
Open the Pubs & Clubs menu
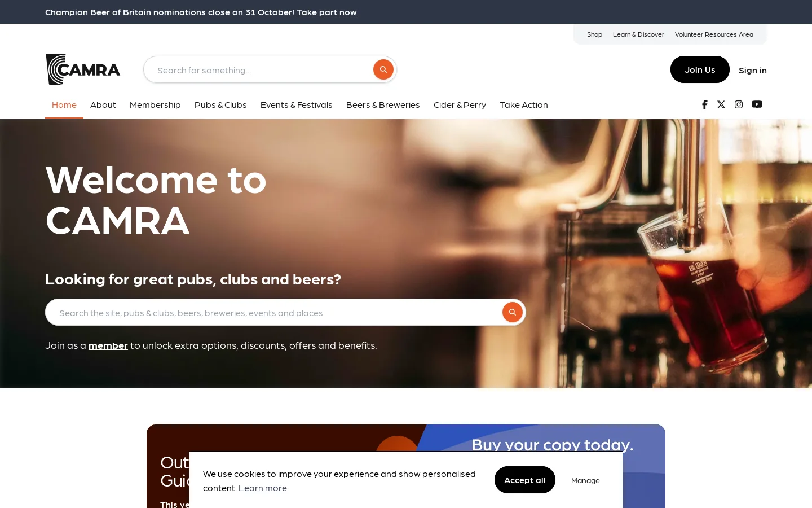(x=220, y=104)
